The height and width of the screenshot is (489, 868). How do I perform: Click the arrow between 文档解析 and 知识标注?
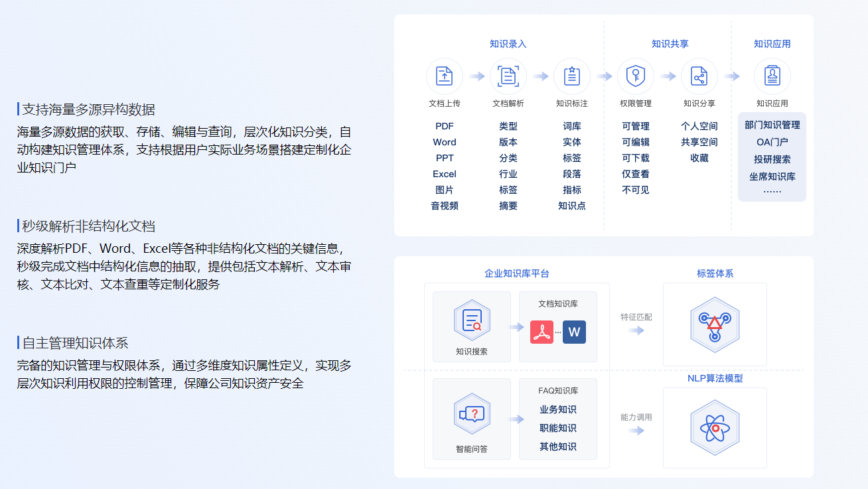pyautogui.click(x=541, y=76)
